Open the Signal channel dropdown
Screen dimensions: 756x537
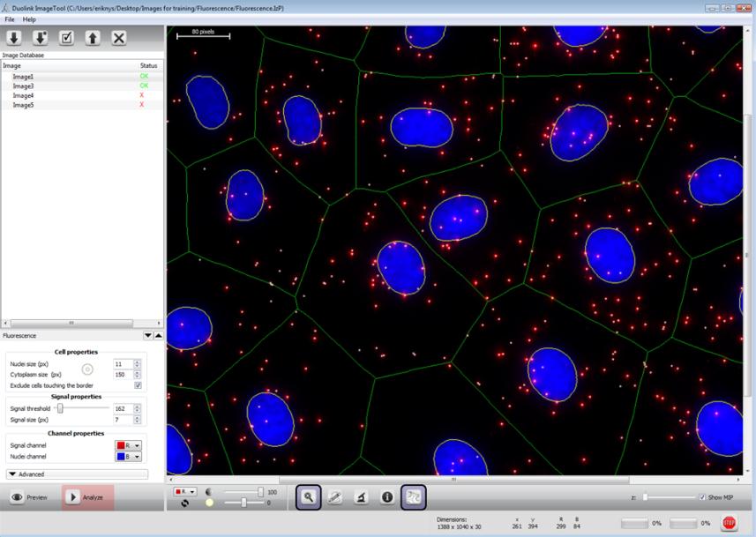pos(129,445)
